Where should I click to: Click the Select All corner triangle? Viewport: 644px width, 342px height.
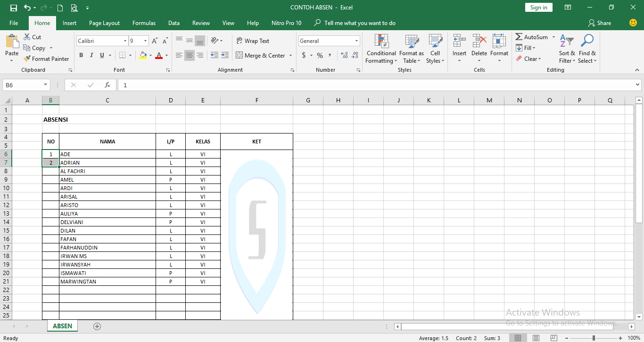click(x=8, y=100)
